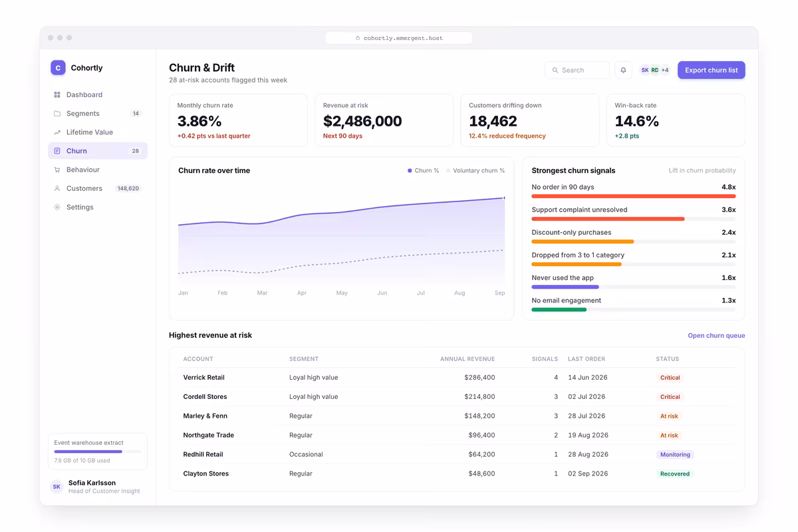798x532 pixels.
Task: Click the Critical badge for Cordell Stores
Action: [x=670, y=397]
